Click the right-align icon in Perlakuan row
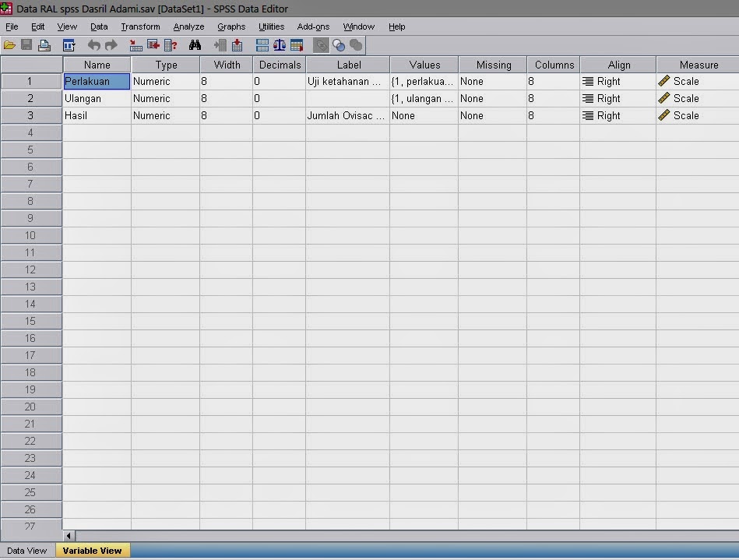The height and width of the screenshot is (560, 739). [x=588, y=81]
